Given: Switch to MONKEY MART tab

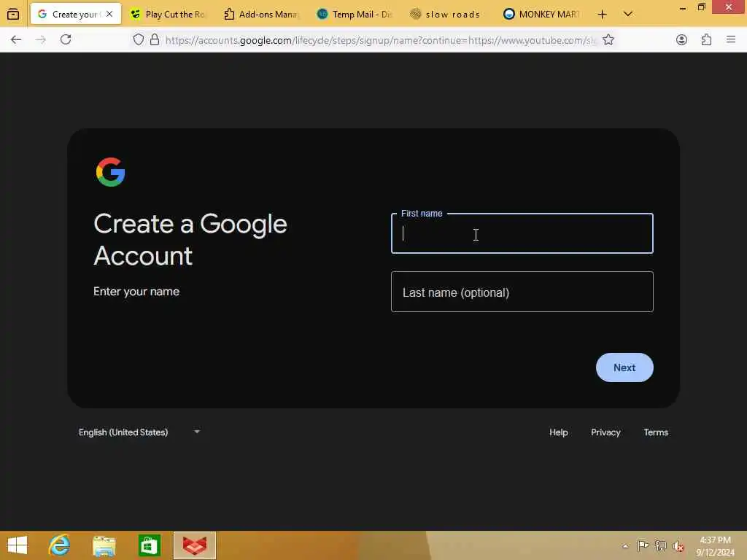Looking at the screenshot, I should [x=541, y=15].
